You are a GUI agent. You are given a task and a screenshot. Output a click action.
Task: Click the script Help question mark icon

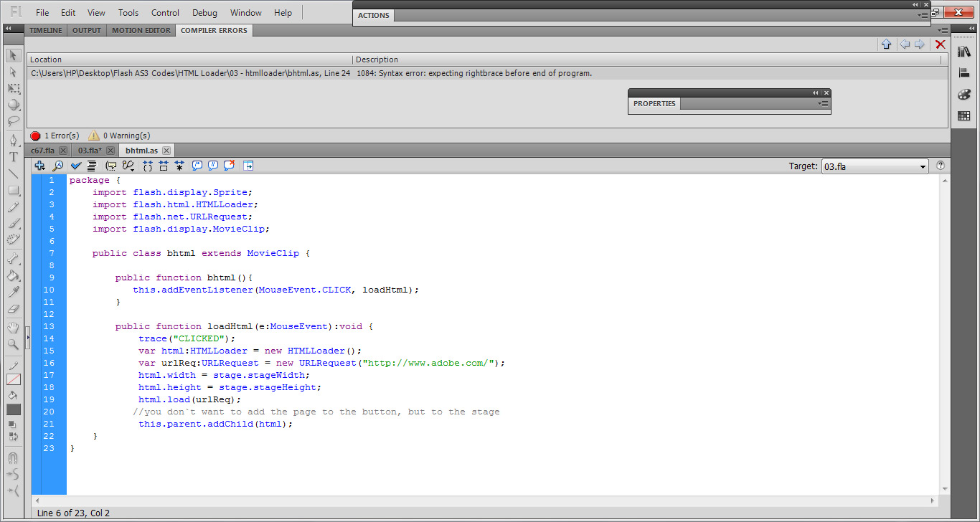pos(941,166)
